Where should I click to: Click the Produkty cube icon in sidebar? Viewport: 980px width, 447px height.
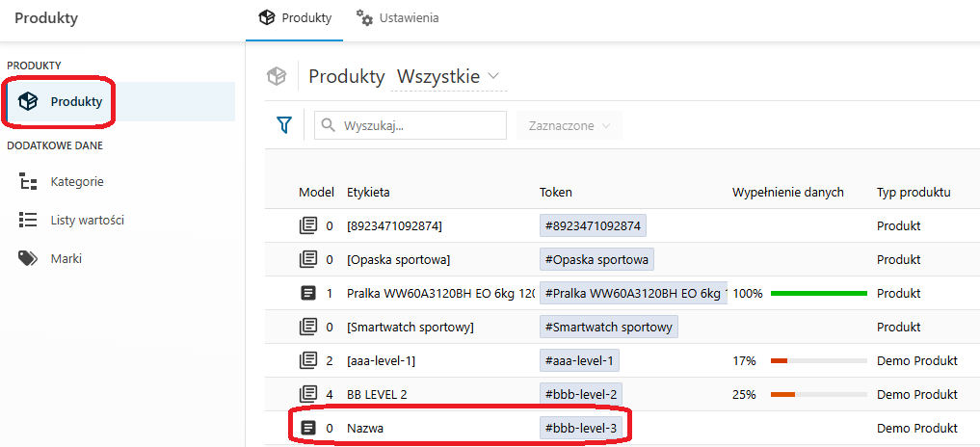pyautogui.click(x=28, y=101)
